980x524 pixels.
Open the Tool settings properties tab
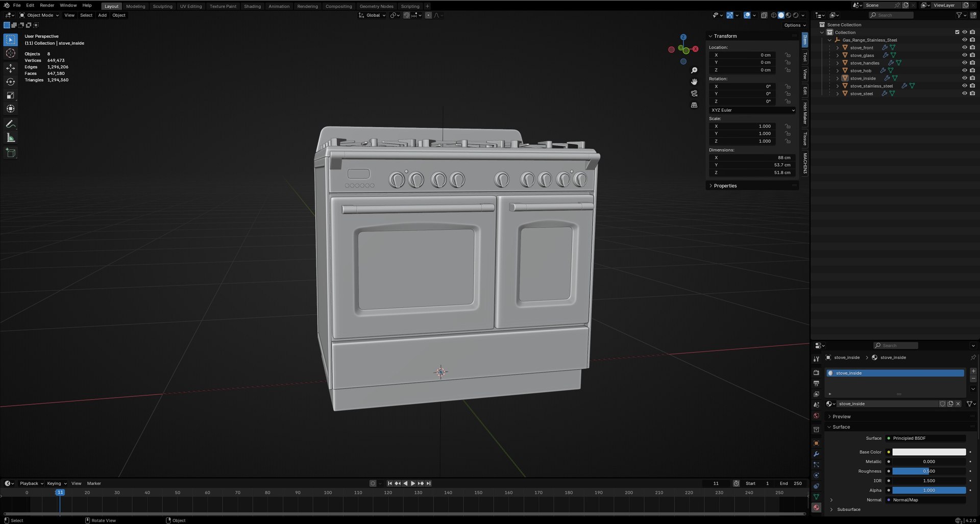pos(816,359)
